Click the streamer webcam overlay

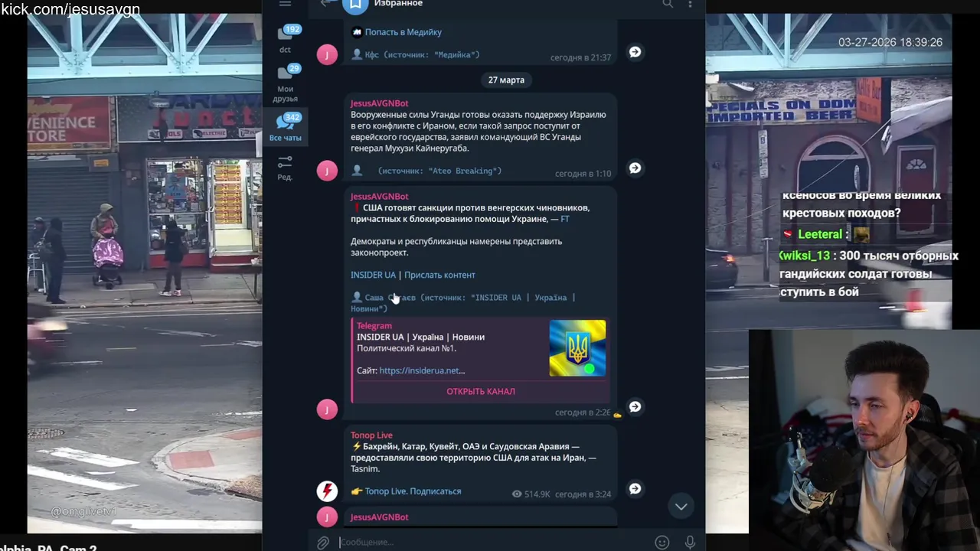click(x=864, y=440)
